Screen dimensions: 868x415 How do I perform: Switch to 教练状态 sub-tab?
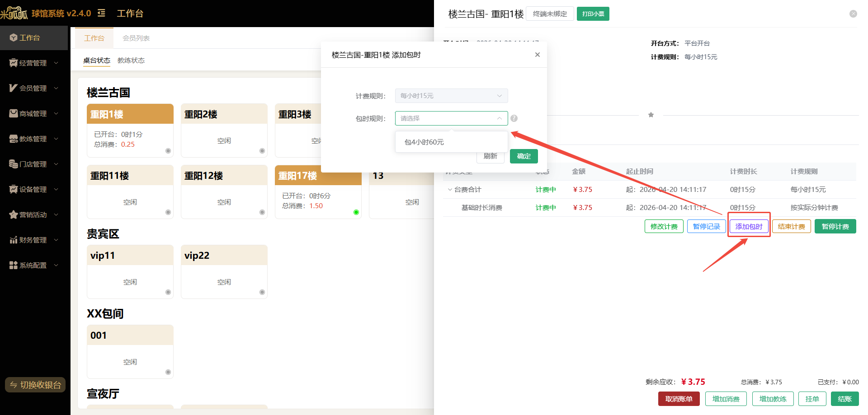pyautogui.click(x=131, y=60)
